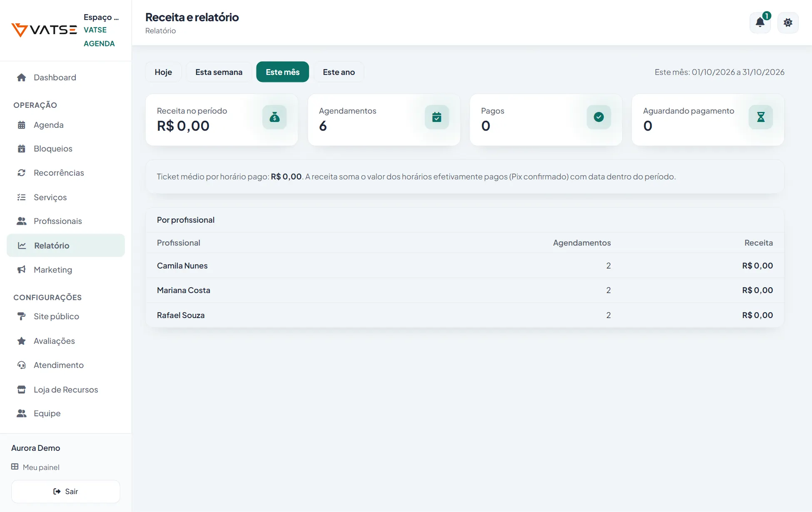Viewport: 812px width, 512px height.
Task: Click the date range text 01/10/2026 a 31/10/2026
Action: click(x=738, y=72)
